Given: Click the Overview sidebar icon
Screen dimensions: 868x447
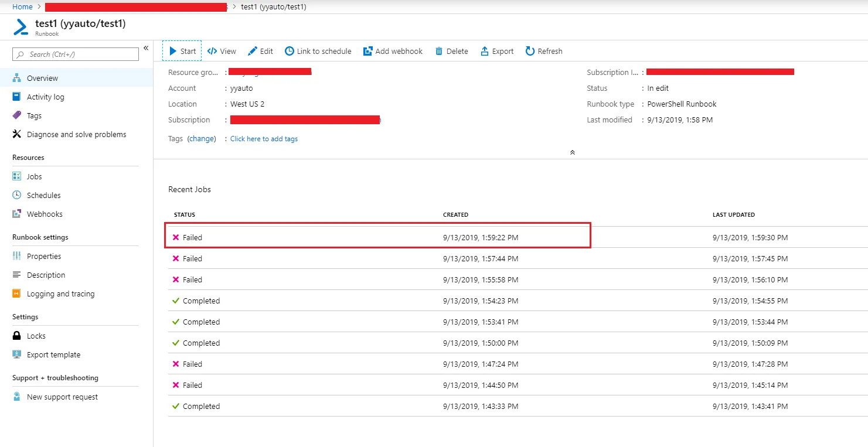Looking at the screenshot, I should tap(17, 78).
